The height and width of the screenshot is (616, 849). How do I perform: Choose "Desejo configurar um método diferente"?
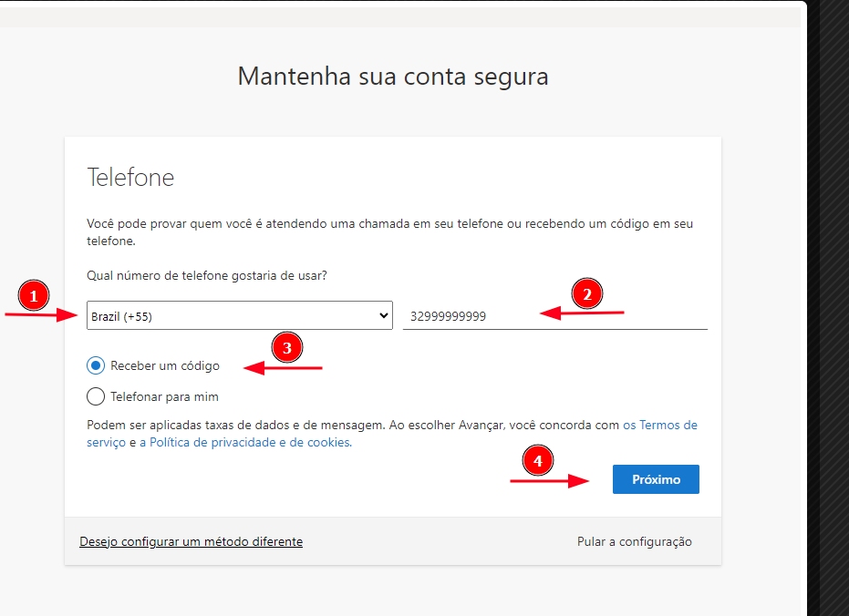(191, 541)
